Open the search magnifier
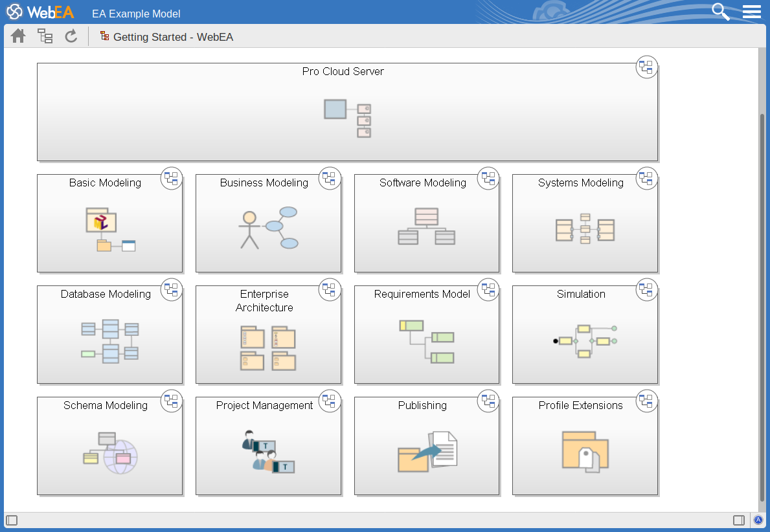Screen dimensions: 770x532 (x=720, y=11)
